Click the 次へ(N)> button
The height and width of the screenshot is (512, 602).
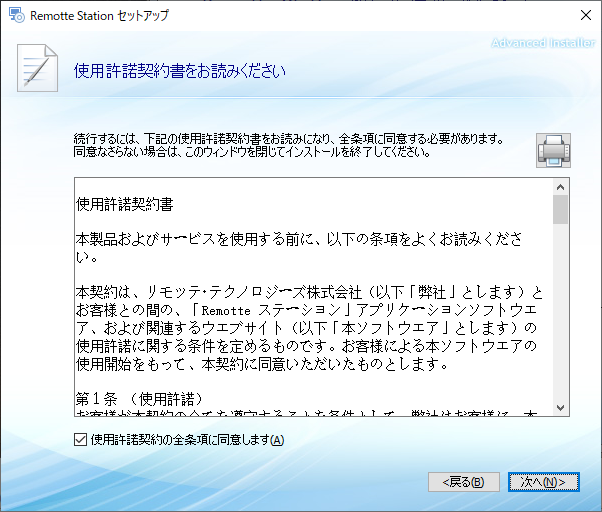544,482
